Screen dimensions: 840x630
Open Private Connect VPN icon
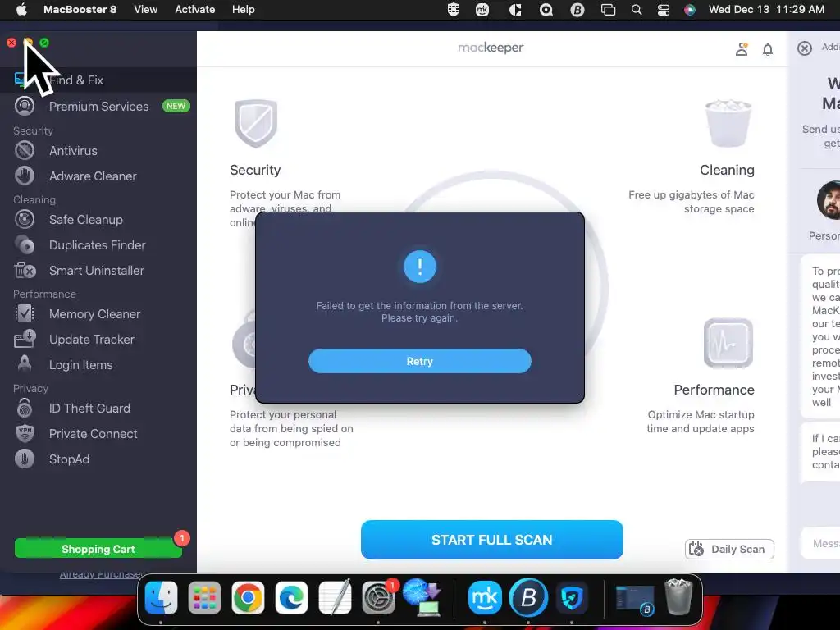pyautogui.click(x=25, y=433)
